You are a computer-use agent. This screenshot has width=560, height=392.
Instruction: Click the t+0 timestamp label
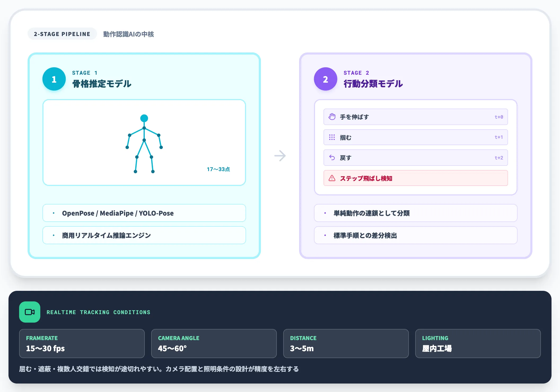point(499,117)
